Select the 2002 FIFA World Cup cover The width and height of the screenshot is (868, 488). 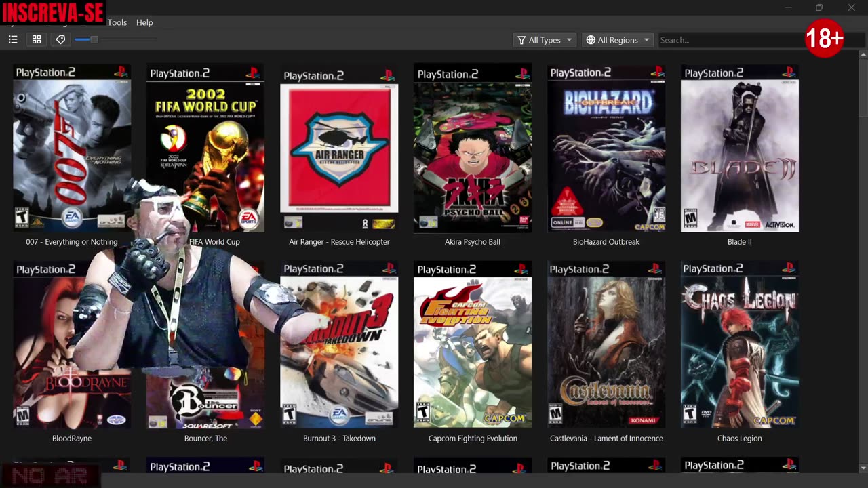205,148
